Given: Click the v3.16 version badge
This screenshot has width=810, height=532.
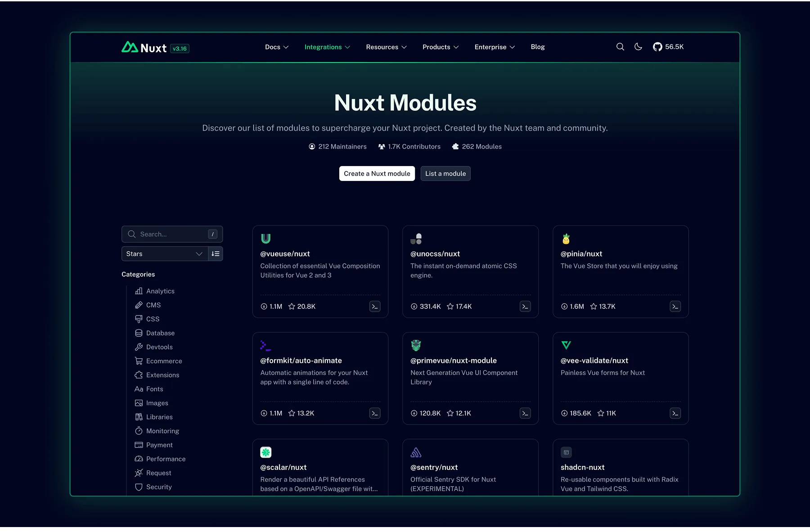Looking at the screenshot, I should (180, 49).
